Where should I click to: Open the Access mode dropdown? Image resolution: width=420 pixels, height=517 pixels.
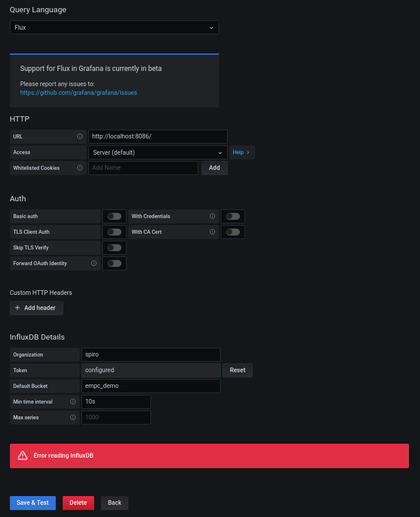tap(157, 152)
